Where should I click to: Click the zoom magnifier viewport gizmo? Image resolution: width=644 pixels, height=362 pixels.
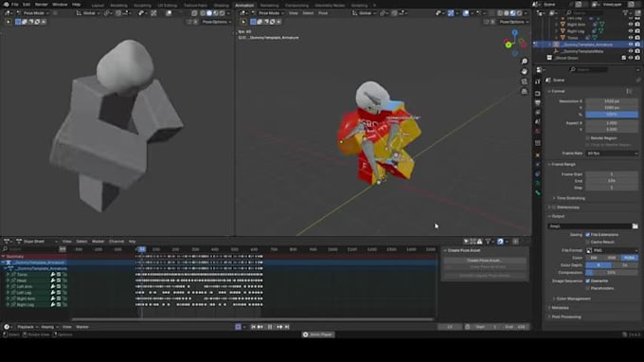click(525, 62)
